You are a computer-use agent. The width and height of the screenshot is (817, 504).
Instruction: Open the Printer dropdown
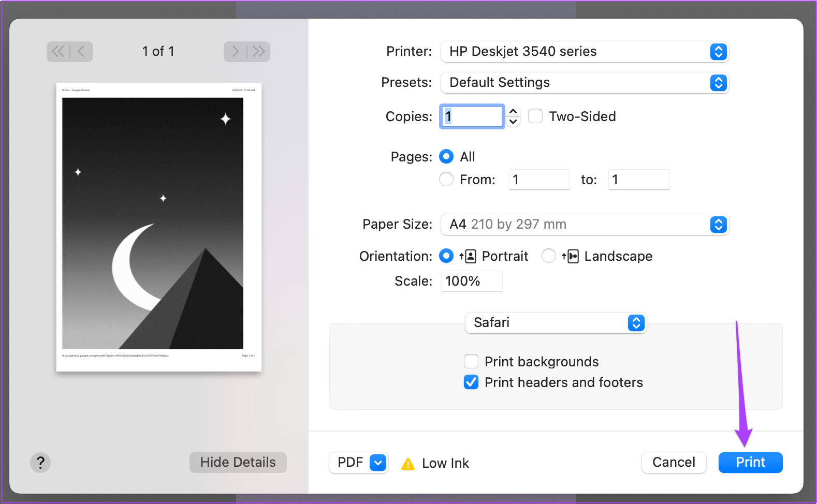[585, 52]
